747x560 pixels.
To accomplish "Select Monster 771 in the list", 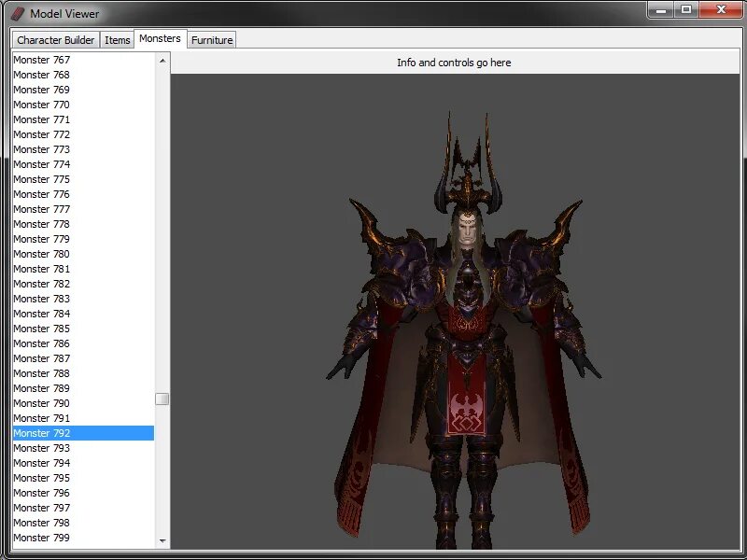I will (x=83, y=119).
